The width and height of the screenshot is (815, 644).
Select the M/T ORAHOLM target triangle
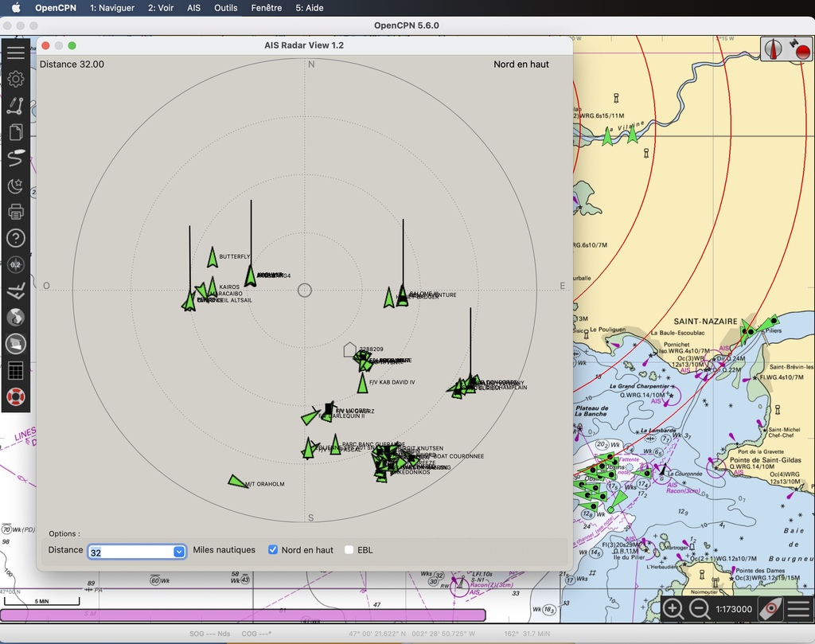point(237,482)
